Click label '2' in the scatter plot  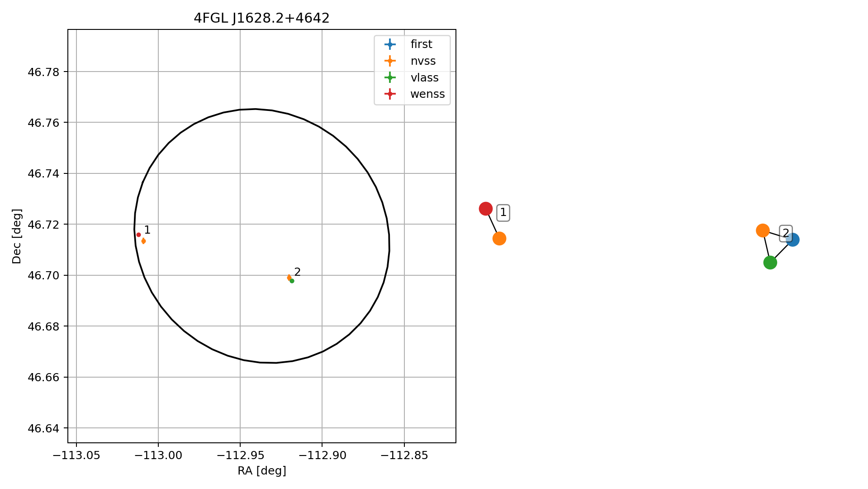(297, 272)
